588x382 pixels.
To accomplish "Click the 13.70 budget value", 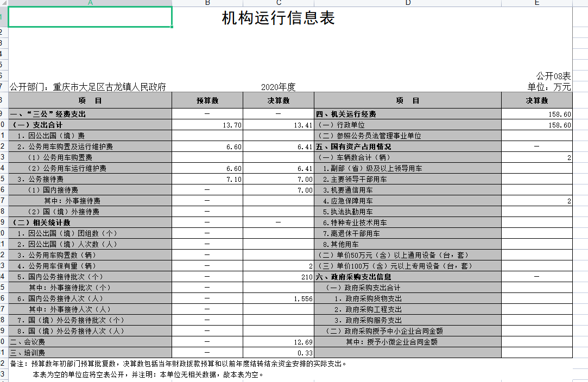I will point(207,125).
